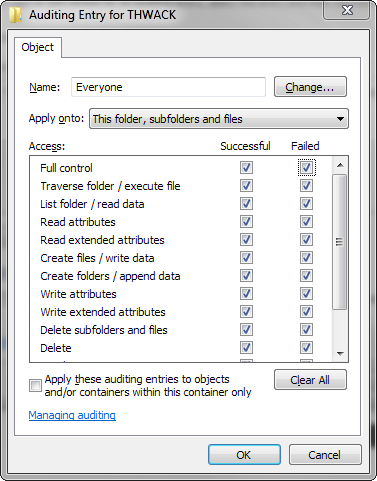The width and height of the screenshot is (377, 481).
Task: Toggle Failed for Write extended attributes
Action: (x=306, y=312)
